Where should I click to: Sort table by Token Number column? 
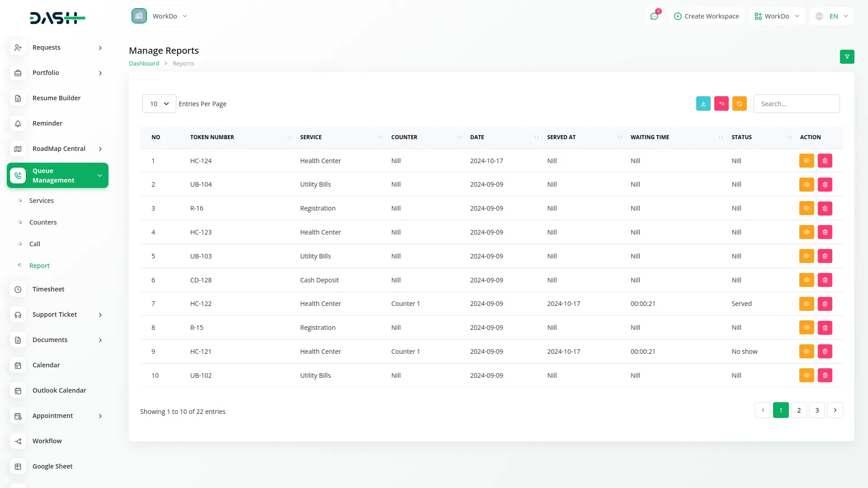coord(212,137)
